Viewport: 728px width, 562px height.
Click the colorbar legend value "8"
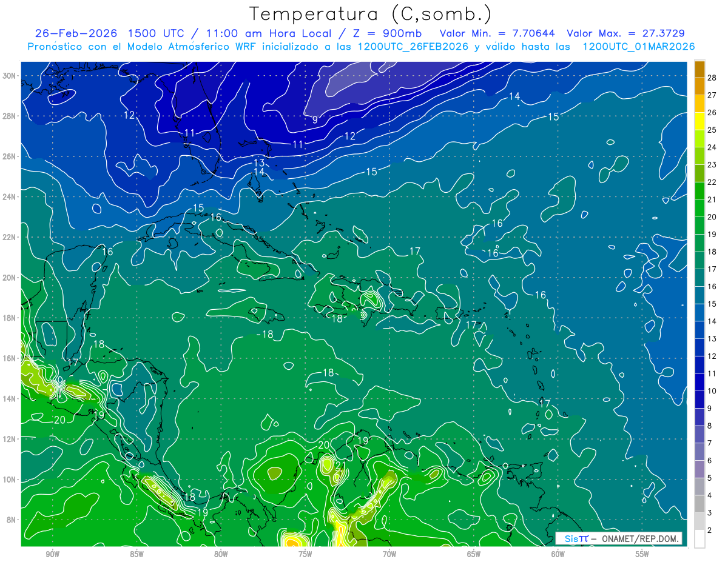(710, 426)
